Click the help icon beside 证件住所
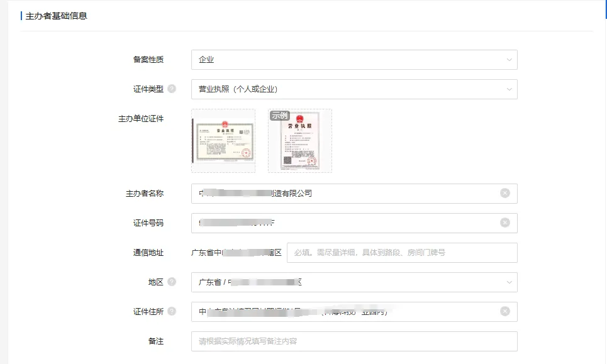The image size is (607, 364). pyautogui.click(x=172, y=312)
